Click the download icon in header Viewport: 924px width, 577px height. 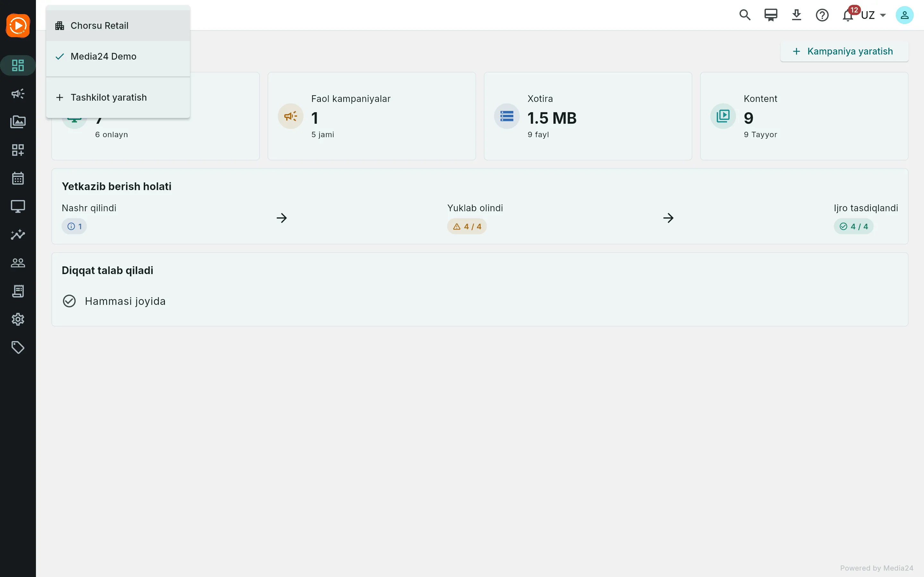pyautogui.click(x=797, y=15)
